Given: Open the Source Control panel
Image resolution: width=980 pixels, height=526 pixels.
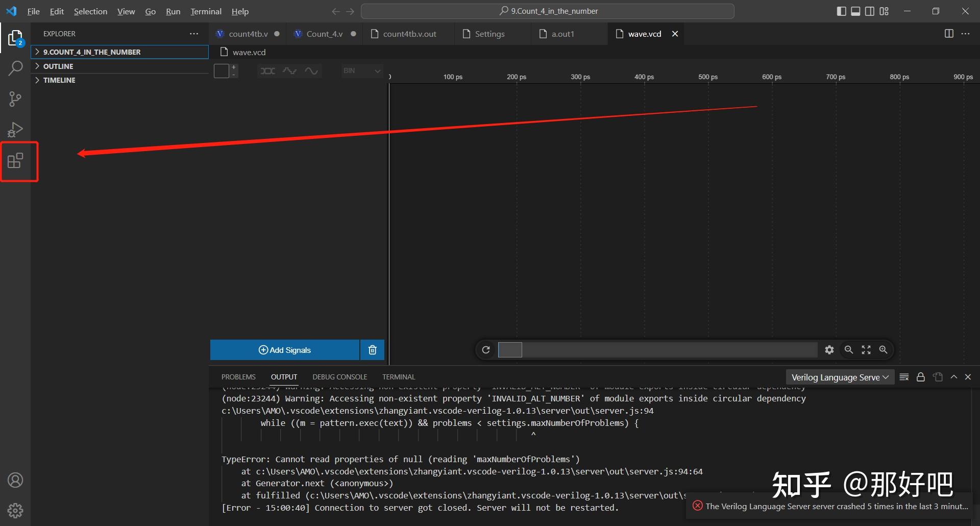Looking at the screenshot, I should [15, 99].
